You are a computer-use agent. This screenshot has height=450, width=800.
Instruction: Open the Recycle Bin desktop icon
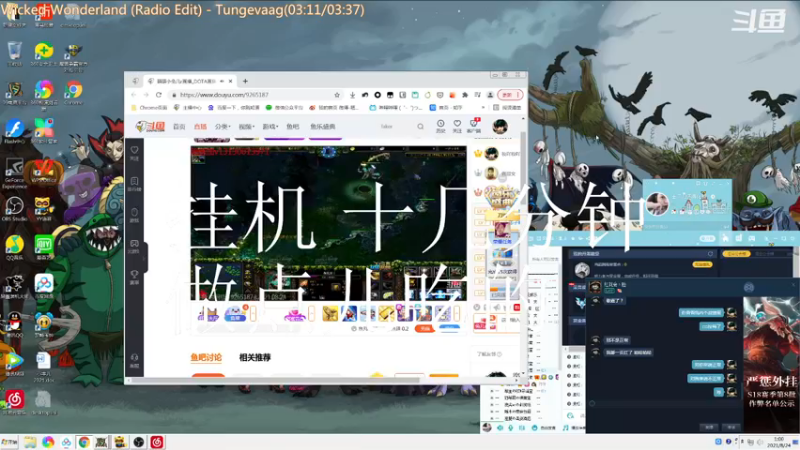coord(14,55)
